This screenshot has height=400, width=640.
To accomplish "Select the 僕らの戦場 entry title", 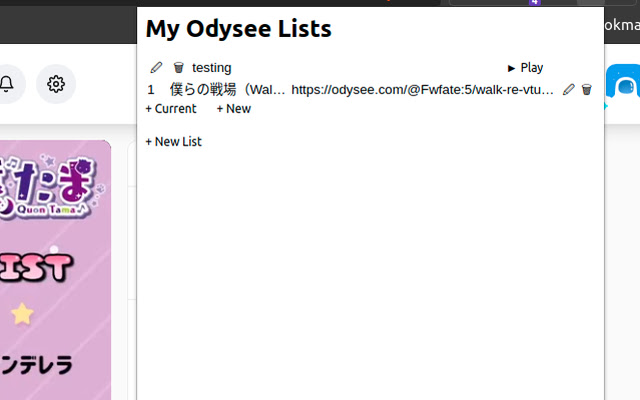I will tap(228, 89).
